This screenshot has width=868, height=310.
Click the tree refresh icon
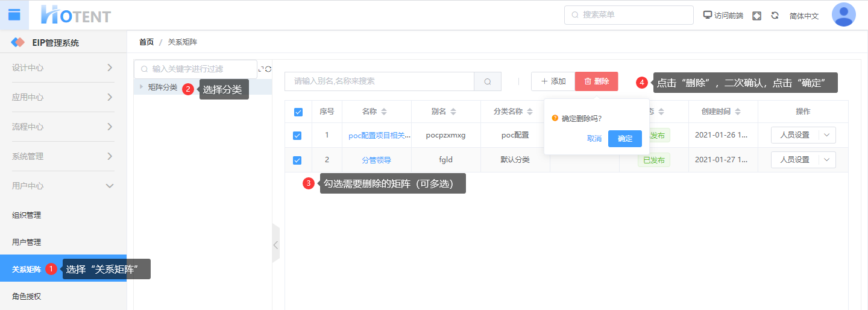pyautogui.click(x=268, y=69)
